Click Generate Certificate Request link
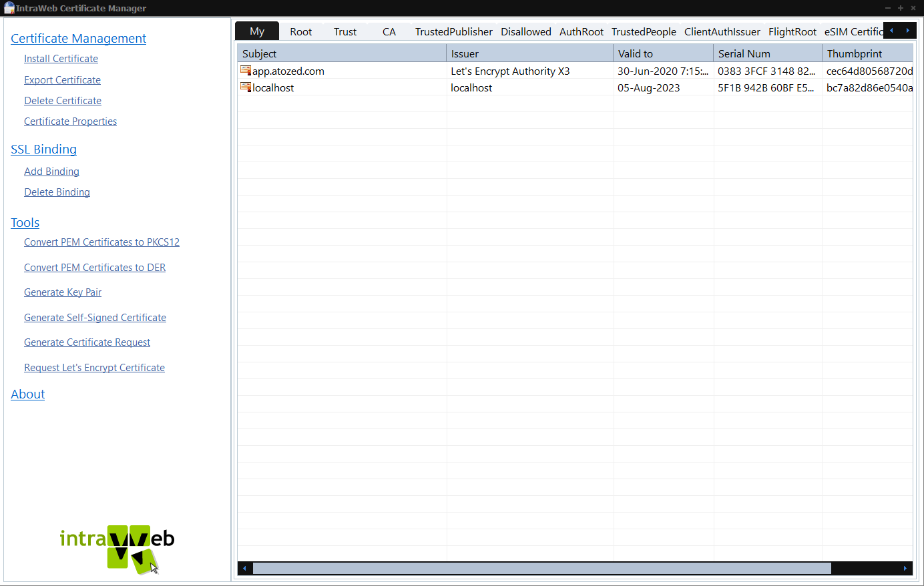The image size is (924, 586). pyautogui.click(x=87, y=342)
